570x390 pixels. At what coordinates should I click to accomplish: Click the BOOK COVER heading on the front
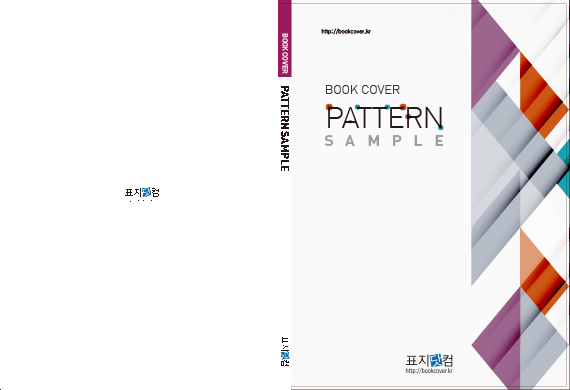pyautogui.click(x=362, y=89)
